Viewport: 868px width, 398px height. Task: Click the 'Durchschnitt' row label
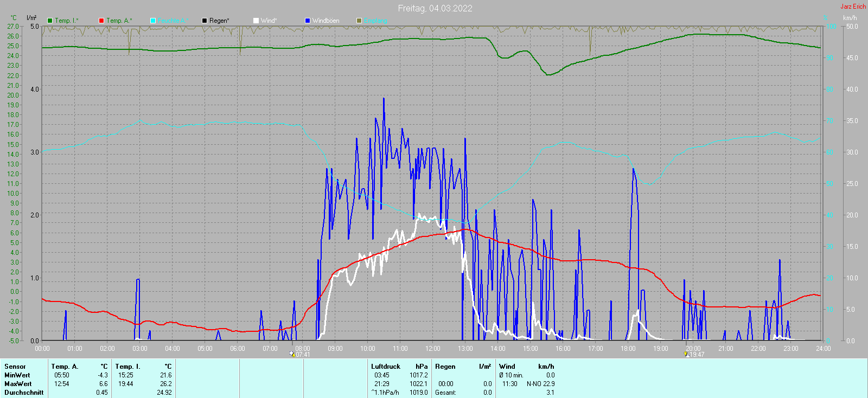(24, 393)
